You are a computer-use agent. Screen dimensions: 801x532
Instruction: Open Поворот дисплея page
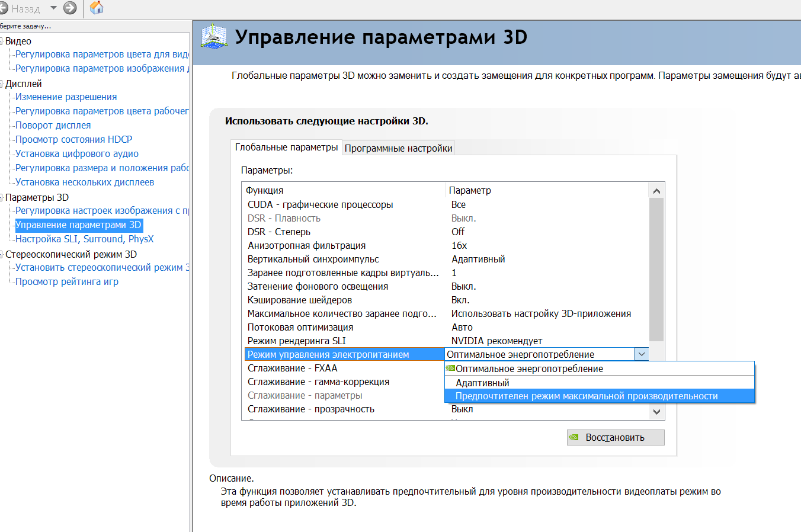[x=53, y=126]
